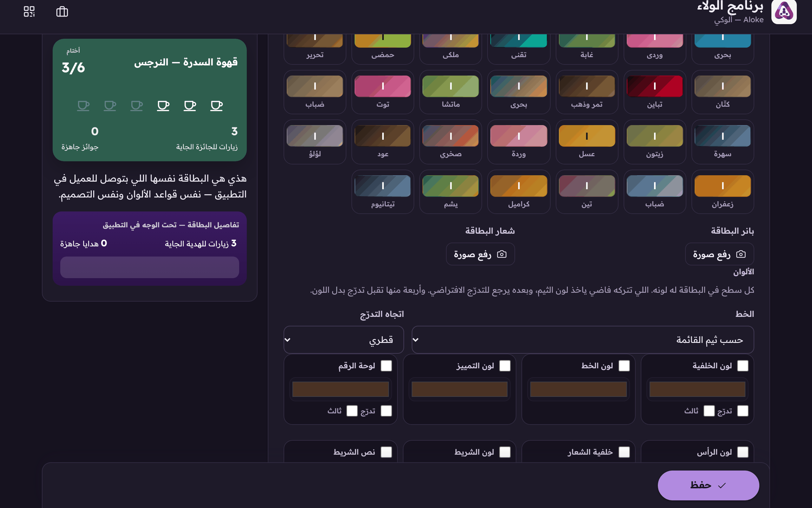
Task: Click the Aloke app logo
Action: point(784,11)
